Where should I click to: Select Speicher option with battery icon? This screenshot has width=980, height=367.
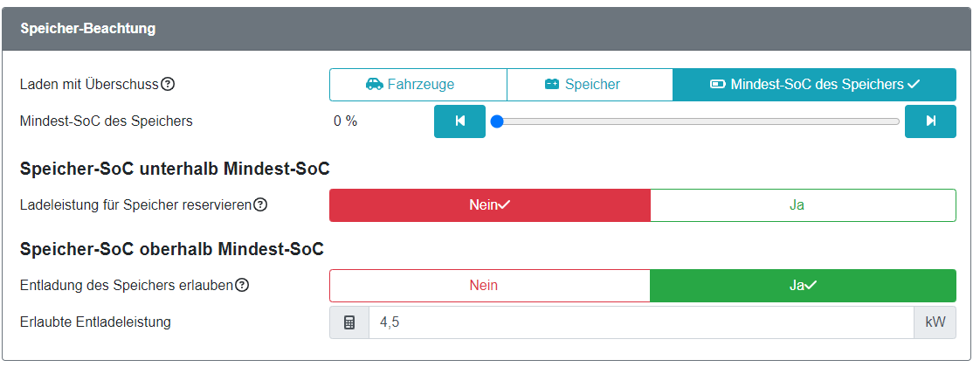tap(590, 85)
